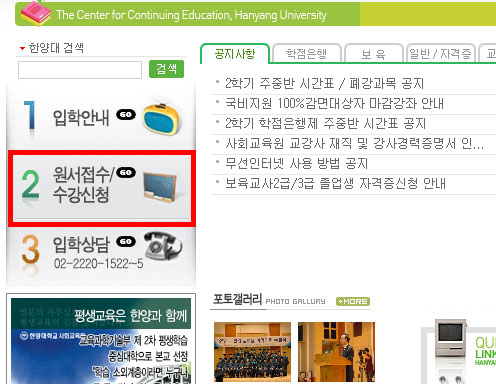Viewport: 496px width, 384px height.
Task: Switch to the 학점은행 tab
Action: [306, 53]
